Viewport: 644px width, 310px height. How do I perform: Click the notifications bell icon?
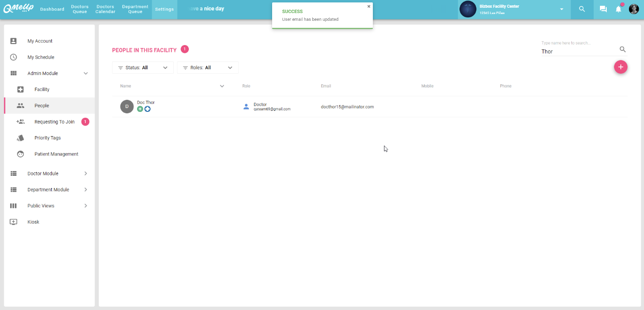(x=618, y=9)
